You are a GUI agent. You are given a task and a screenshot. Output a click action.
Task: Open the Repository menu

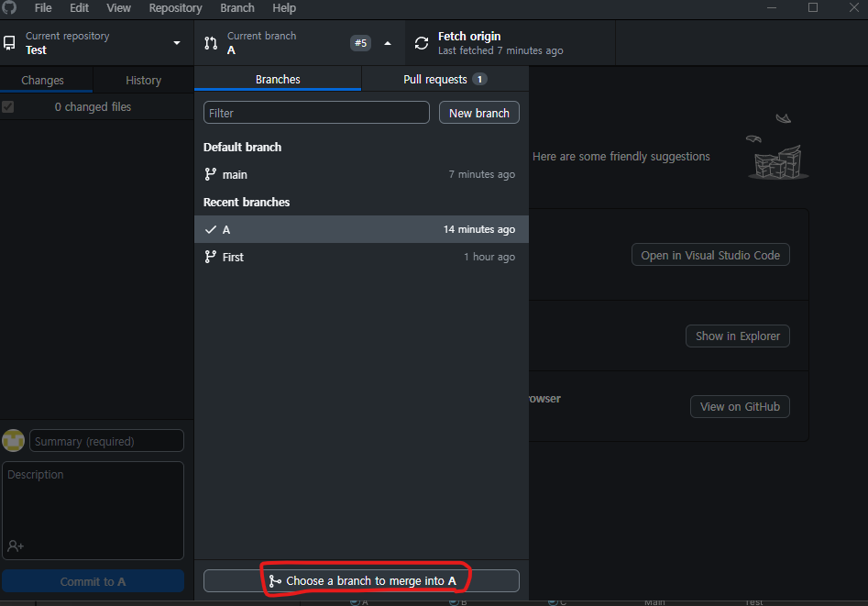tap(175, 7)
